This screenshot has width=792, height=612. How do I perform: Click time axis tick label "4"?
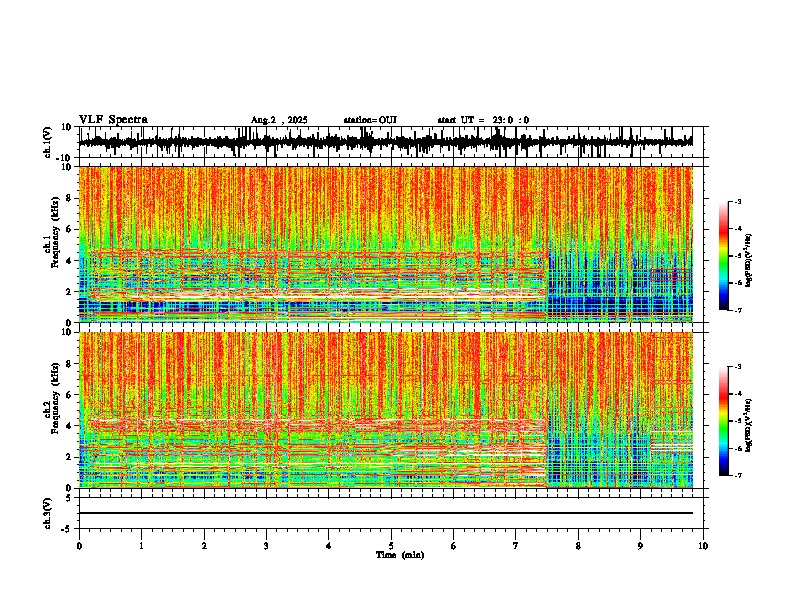click(x=329, y=546)
